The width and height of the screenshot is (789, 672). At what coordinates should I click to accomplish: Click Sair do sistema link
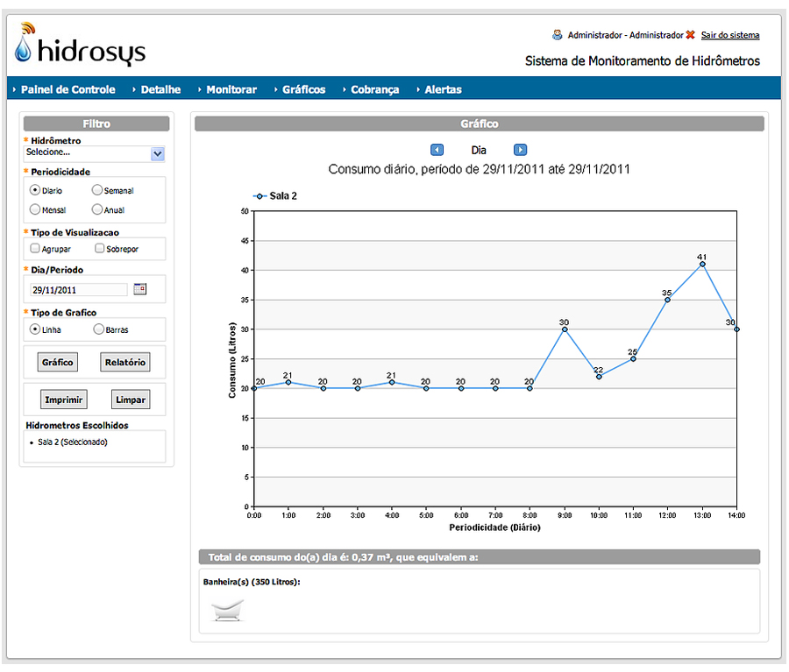(x=730, y=35)
